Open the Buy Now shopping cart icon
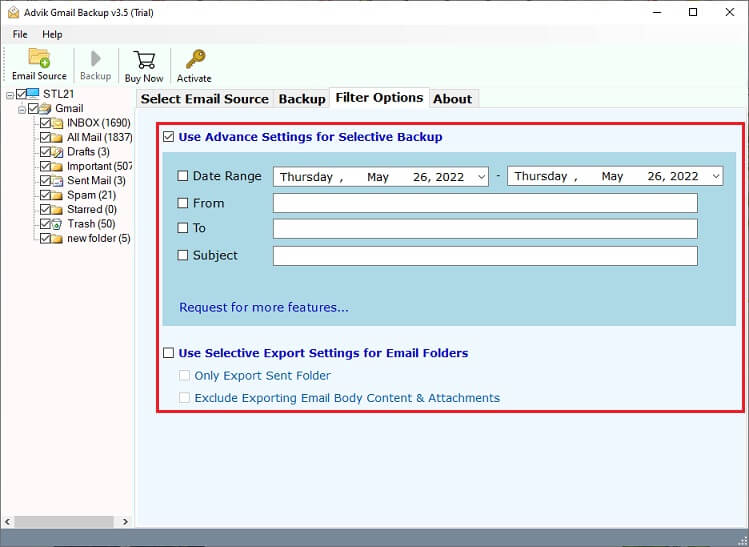The height and width of the screenshot is (547, 749). pos(144,60)
